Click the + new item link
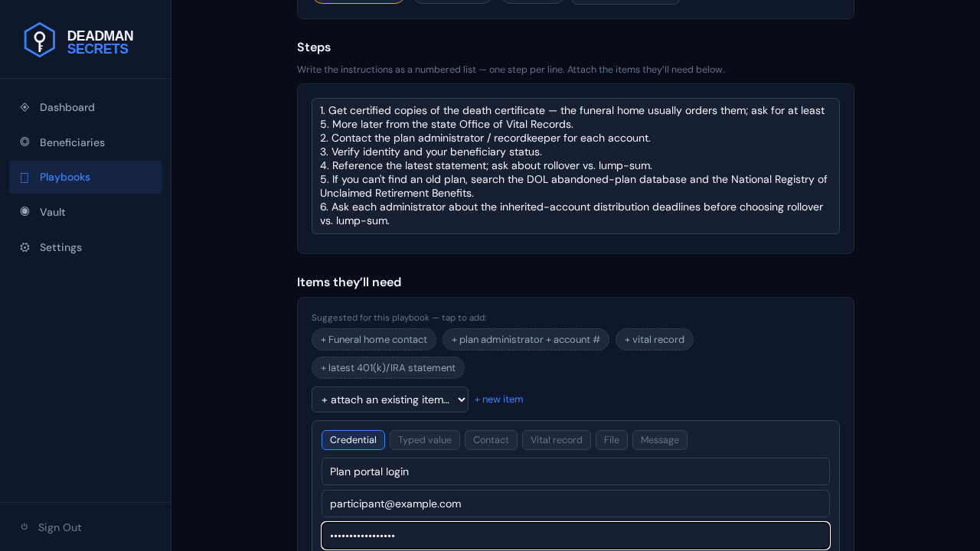The height and width of the screenshot is (551, 980). pos(499,399)
